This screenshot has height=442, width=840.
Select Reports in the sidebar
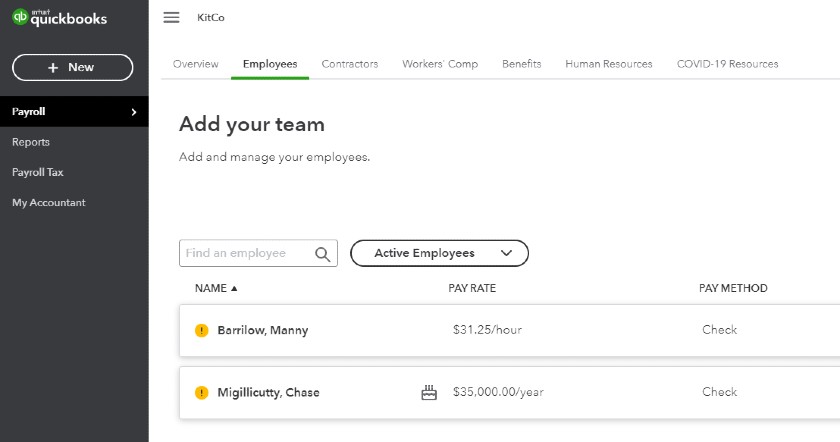click(x=31, y=142)
